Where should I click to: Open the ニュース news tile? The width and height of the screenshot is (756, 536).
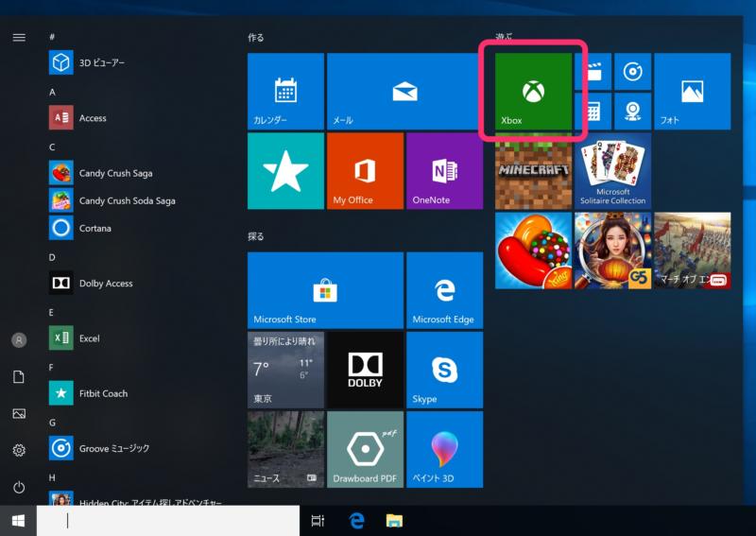click(x=285, y=449)
